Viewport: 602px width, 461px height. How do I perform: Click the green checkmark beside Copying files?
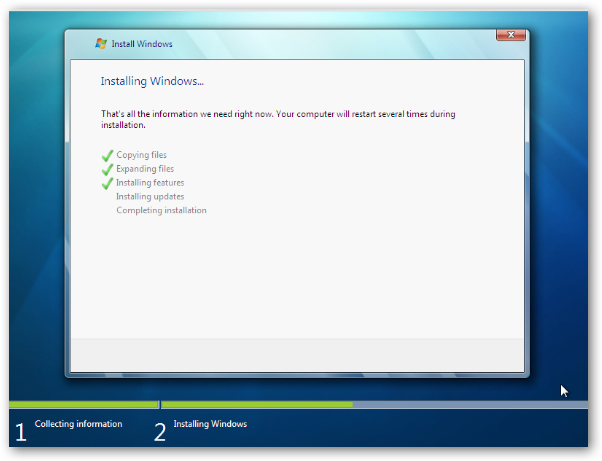tap(108, 155)
